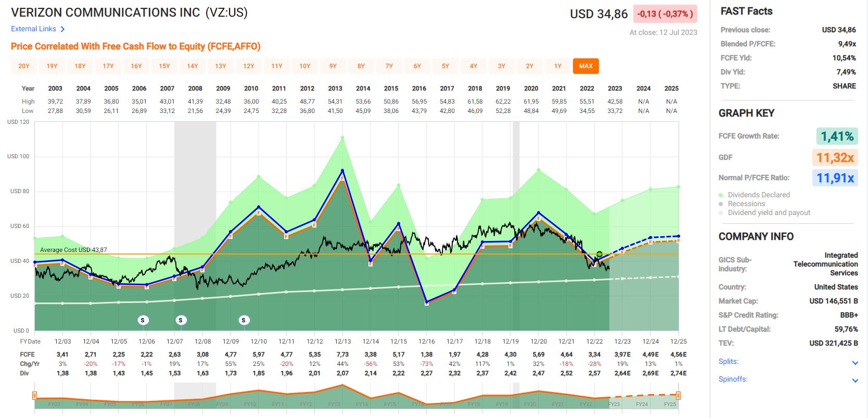Image resolution: width=868 pixels, height=418 pixels.
Task: Click the split marker S near 12/06
Action: (143, 320)
